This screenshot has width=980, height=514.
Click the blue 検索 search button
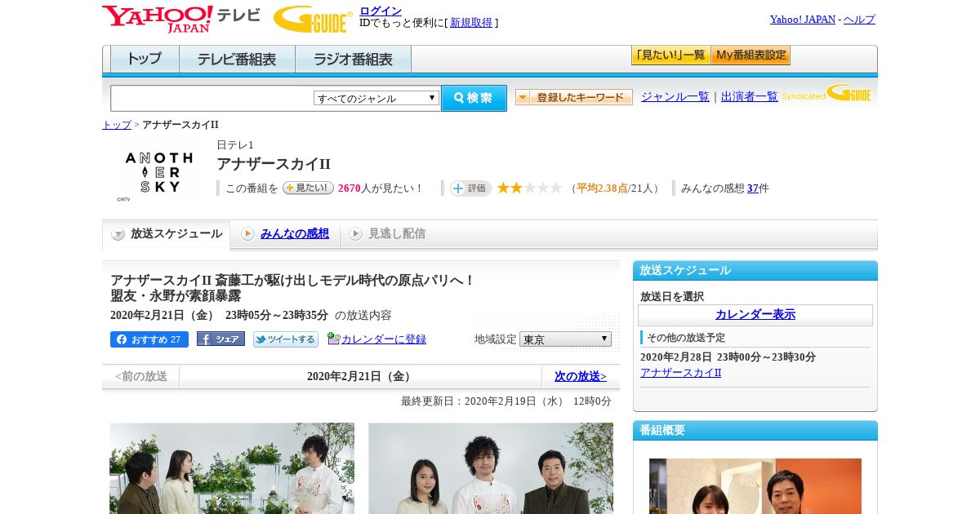click(x=474, y=98)
